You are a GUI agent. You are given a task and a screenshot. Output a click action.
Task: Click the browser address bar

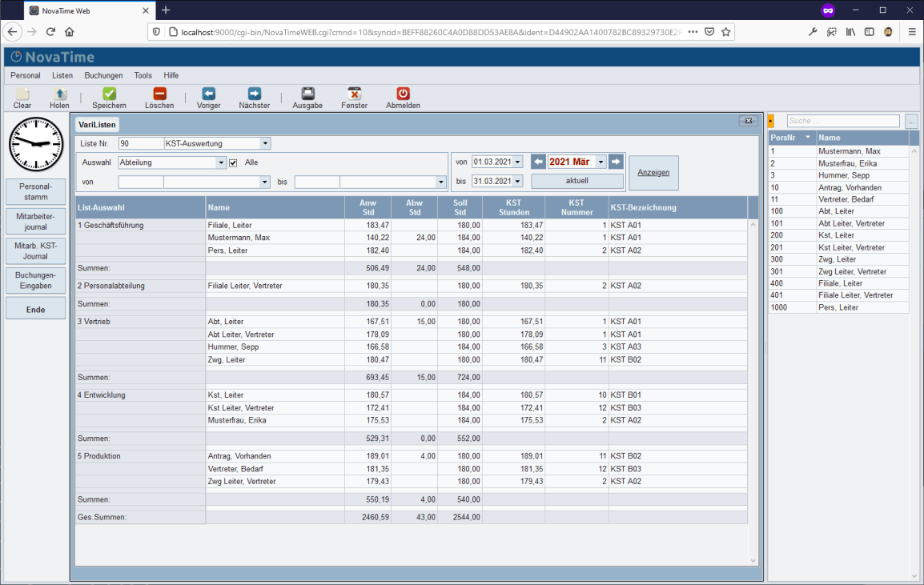(x=430, y=32)
